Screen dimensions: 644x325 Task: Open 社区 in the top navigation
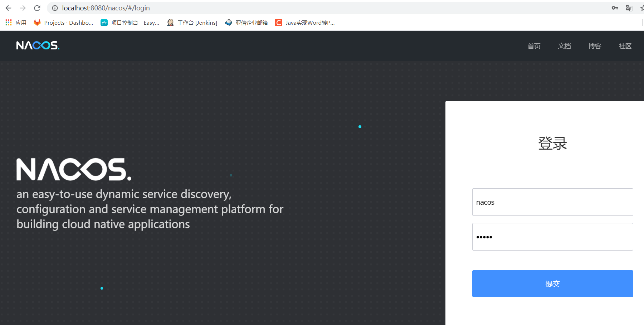pyautogui.click(x=625, y=46)
